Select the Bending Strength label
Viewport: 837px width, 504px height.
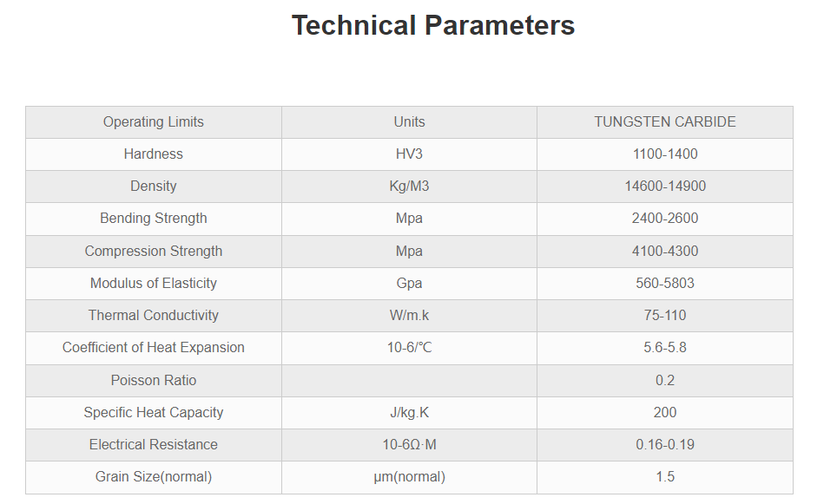click(154, 218)
